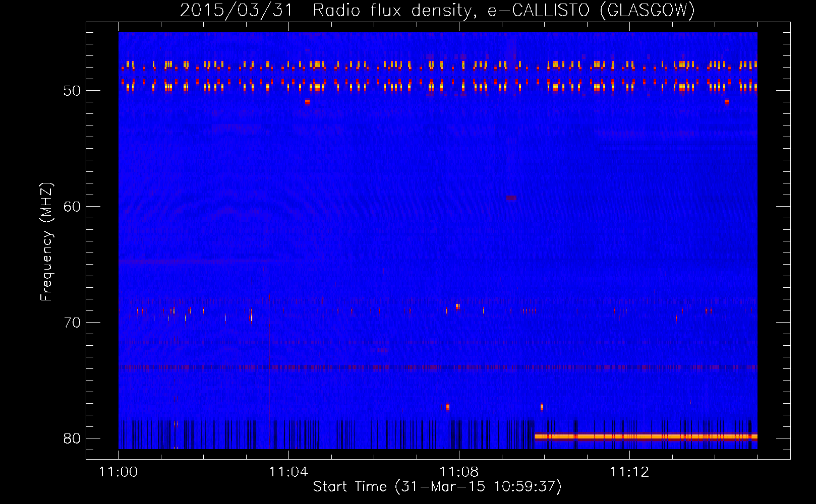The image size is (816, 504).
Task: Click the bright yellow emission band near 80 MHz
Action: 646,436
